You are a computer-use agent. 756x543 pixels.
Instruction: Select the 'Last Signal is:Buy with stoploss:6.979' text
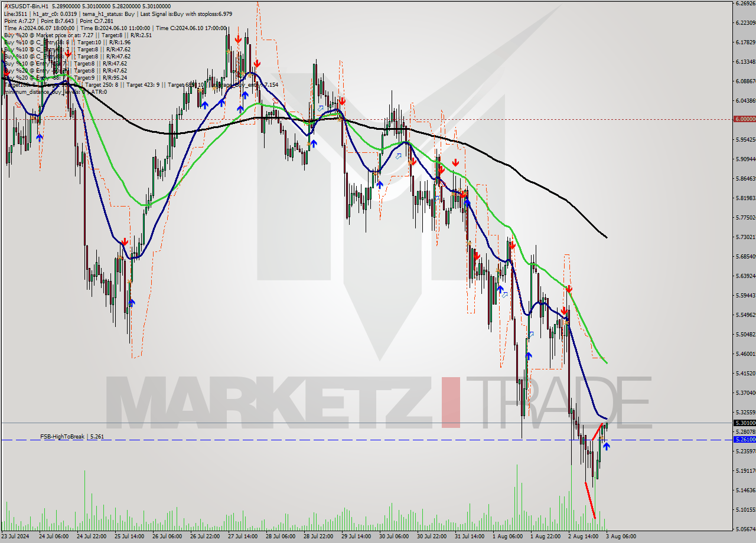pyautogui.click(x=186, y=14)
